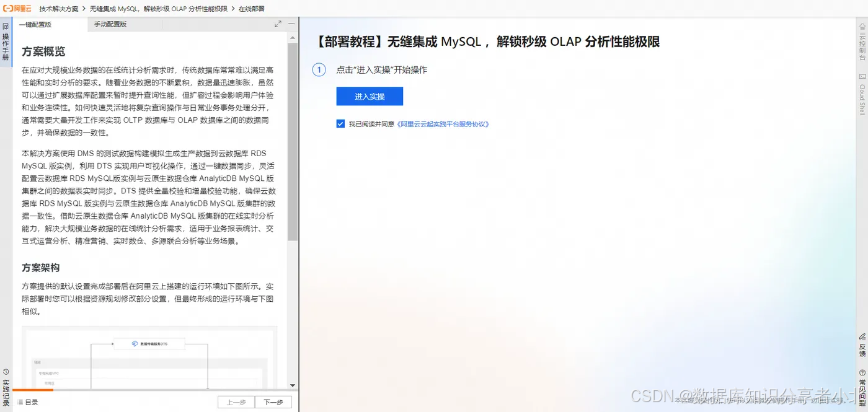Screen dimensions: 868x412
Task: Click the 部署教程 page title
Action: (x=487, y=42)
